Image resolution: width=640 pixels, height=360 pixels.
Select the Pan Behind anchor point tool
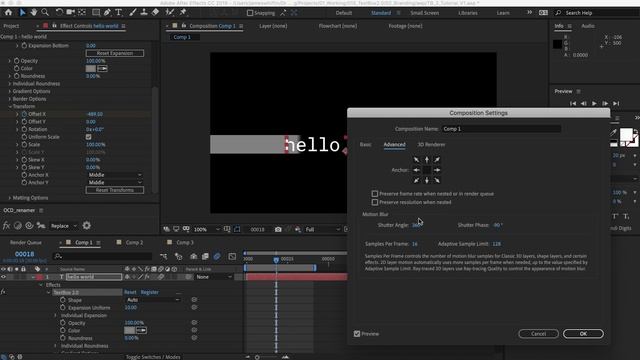click(82, 13)
